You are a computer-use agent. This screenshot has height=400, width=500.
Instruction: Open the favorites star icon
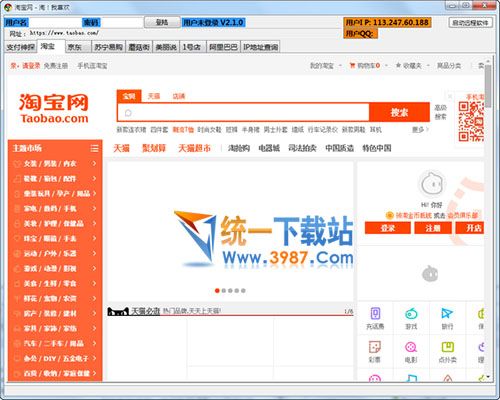398,65
